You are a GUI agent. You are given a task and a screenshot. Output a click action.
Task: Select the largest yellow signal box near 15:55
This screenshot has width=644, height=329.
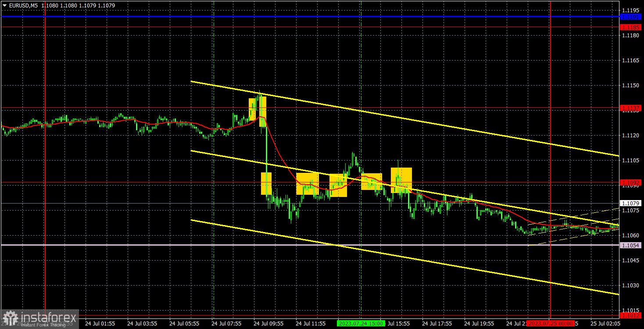coord(401,180)
